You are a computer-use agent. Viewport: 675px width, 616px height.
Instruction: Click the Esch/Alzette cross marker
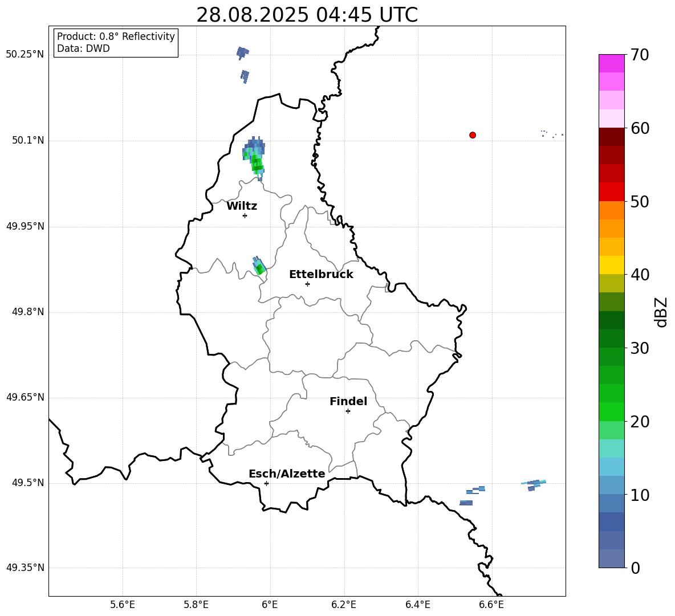coord(266,483)
